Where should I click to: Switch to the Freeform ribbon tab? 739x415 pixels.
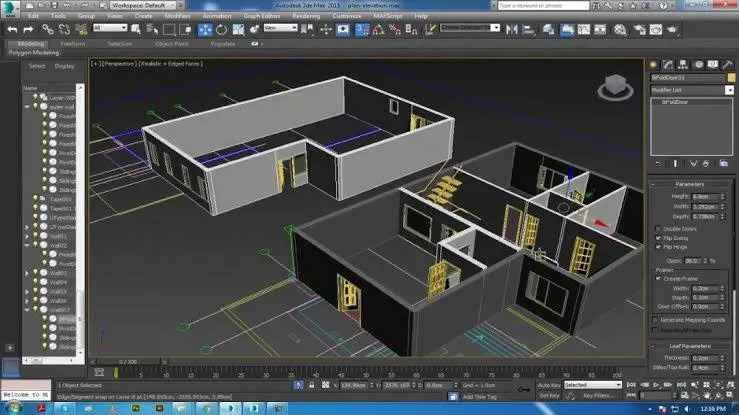(x=73, y=44)
